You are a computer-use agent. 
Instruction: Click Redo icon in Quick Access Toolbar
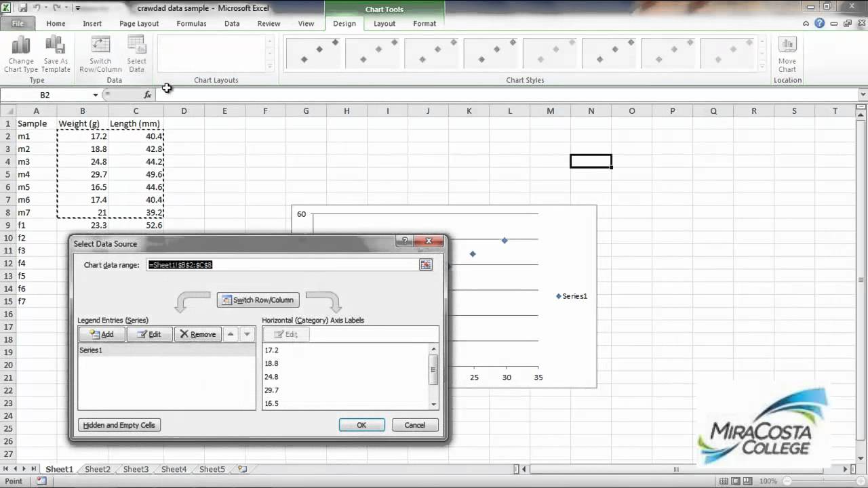click(57, 8)
